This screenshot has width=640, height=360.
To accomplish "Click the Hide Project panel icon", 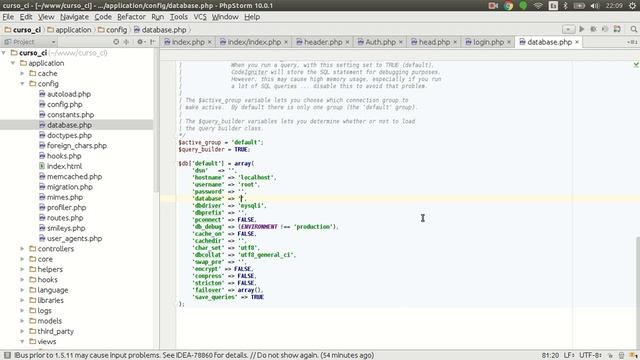I will (x=152, y=42).
